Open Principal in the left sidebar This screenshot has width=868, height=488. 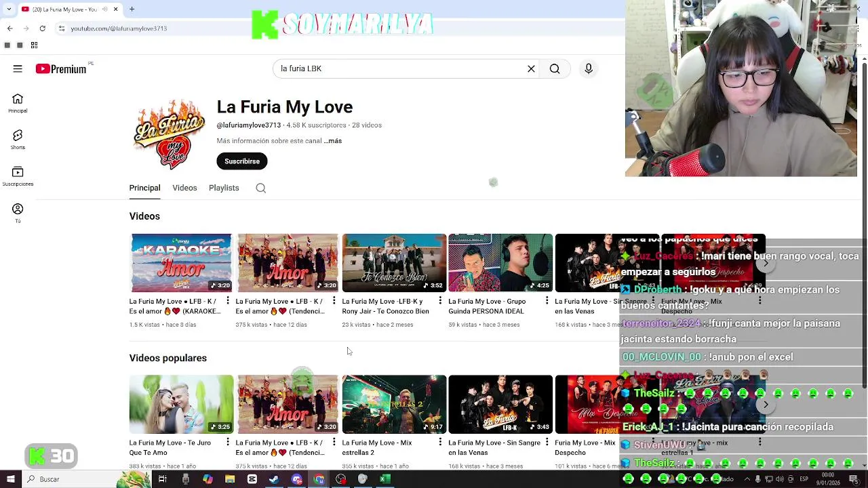tap(18, 104)
